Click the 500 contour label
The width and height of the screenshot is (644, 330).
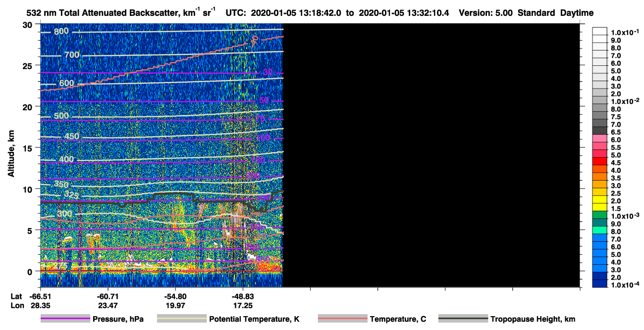(x=61, y=116)
